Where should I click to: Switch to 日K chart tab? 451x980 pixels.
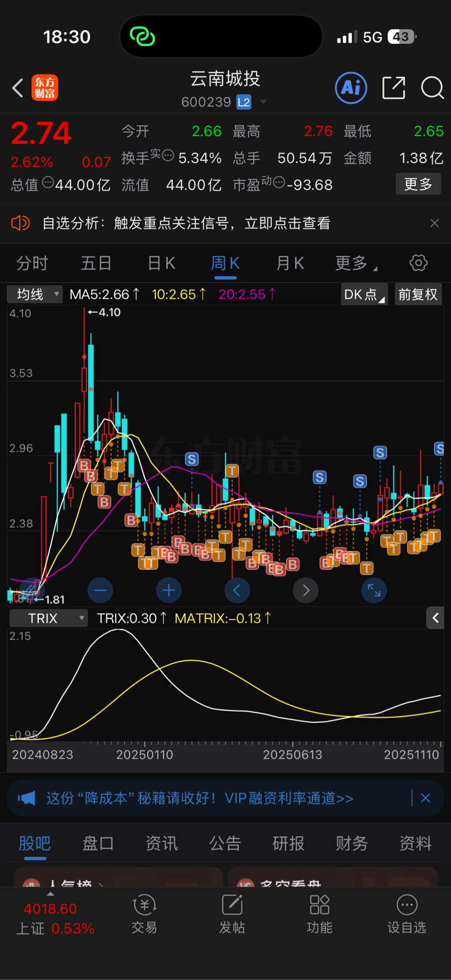(161, 263)
